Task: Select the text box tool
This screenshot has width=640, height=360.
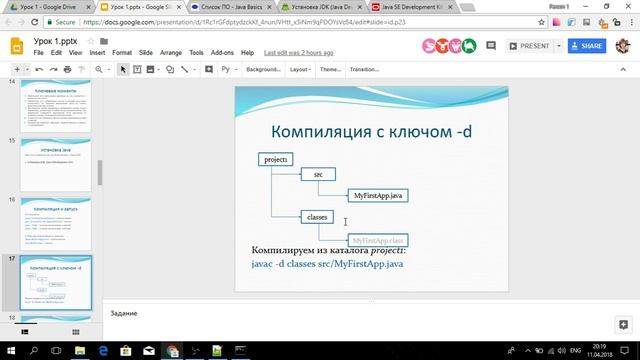Action: (x=137, y=69)
